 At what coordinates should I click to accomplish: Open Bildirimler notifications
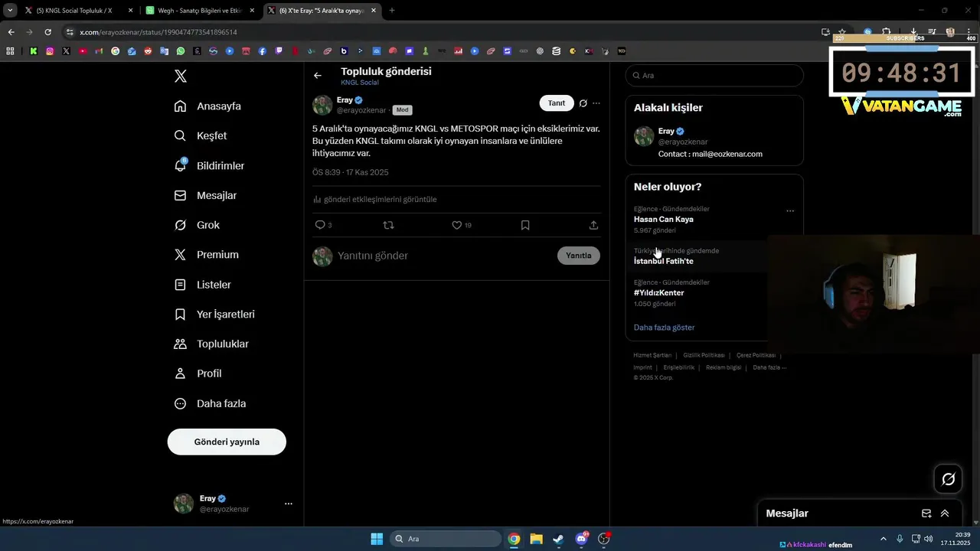(209, 165)
